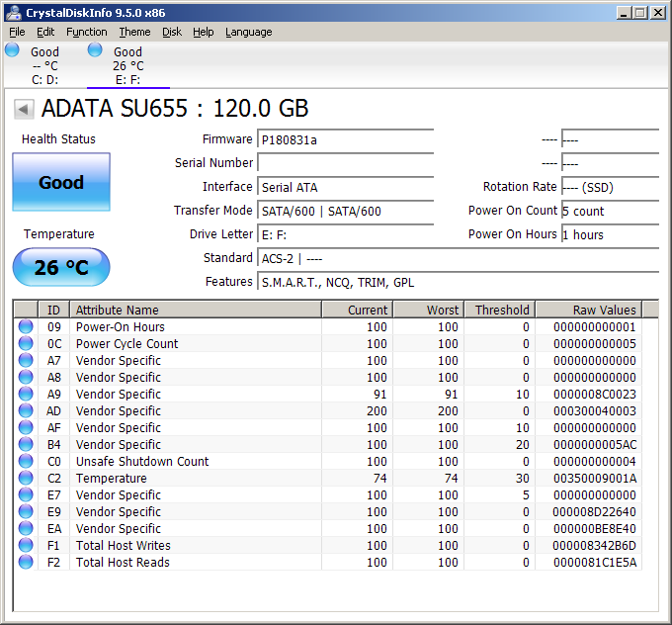Select the C: D: disk tab
The height and width of the screenshot is (625, 672).
click(44, 65)
